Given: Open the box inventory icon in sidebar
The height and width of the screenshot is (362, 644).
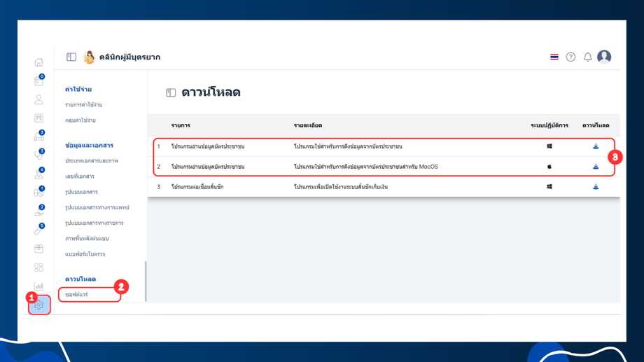Looking at the screenshot, I should tap(38, 249).
